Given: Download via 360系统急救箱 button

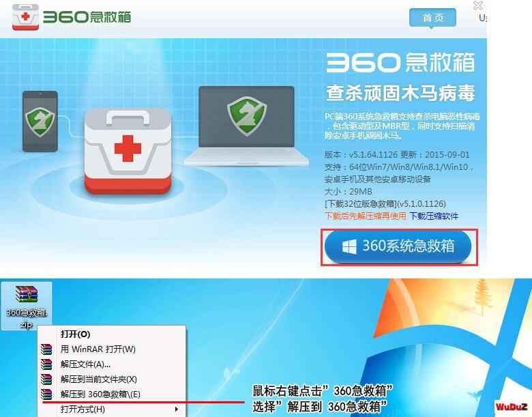Looking at the screenshot, I should (x=398, y=246).
